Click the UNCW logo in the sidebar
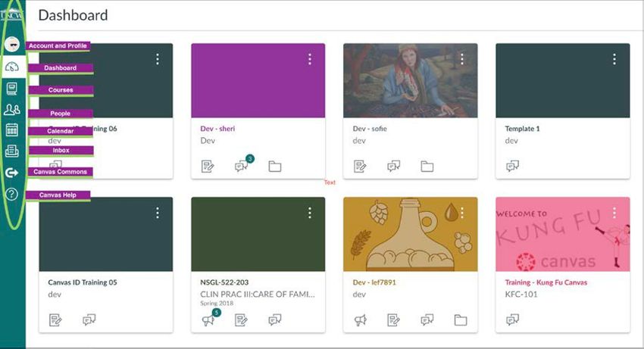The height and width of the screenshot is (349, 644). [x=12, y=14]
